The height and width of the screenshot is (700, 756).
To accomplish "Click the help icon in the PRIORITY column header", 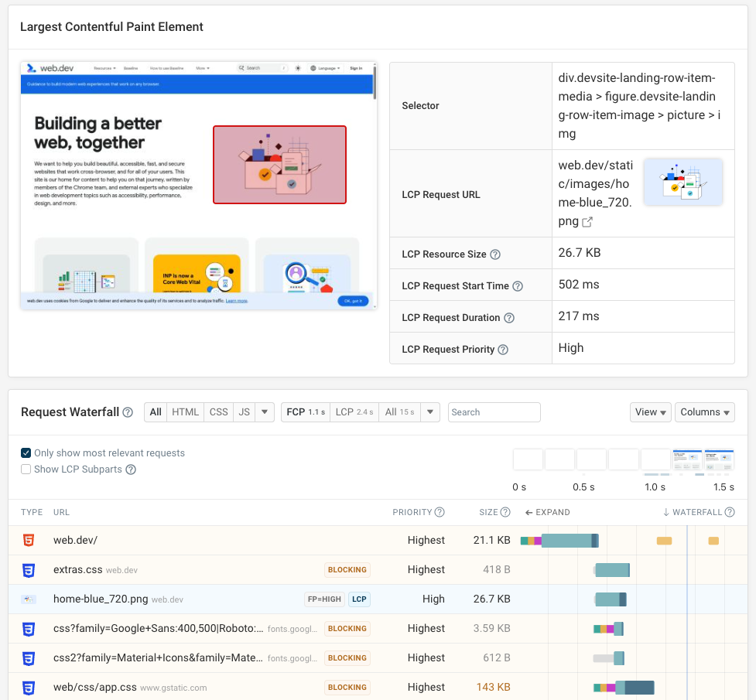I will pyautogui.click(x=437, y=512).
